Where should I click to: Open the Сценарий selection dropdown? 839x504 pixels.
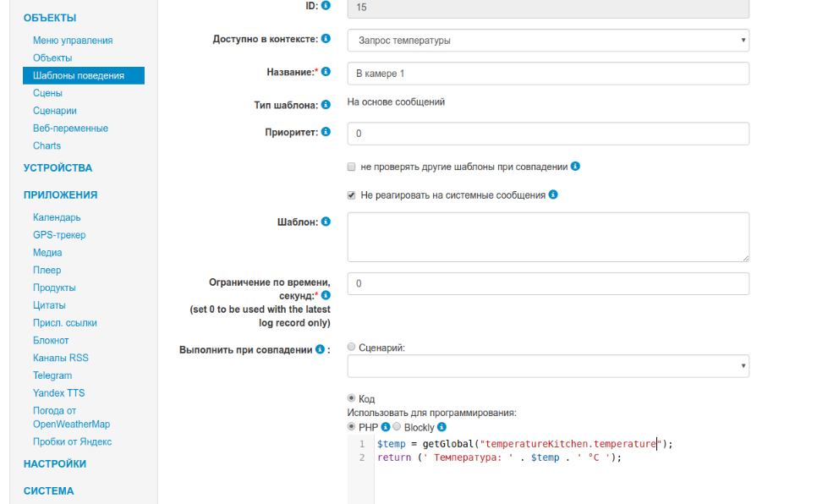(x=548, y=366)
